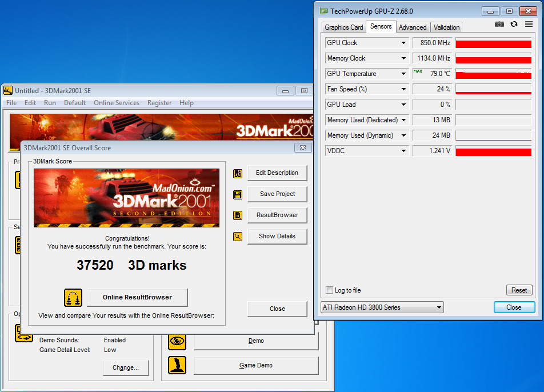Open the Online Services menu
Screen dimensions: 544x392
coord(117,103)
